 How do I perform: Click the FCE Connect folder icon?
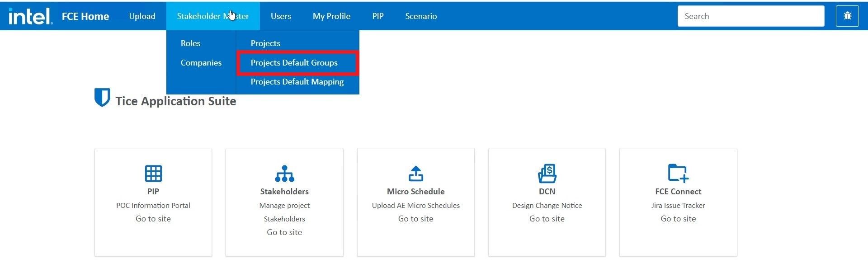pos(678,173)
